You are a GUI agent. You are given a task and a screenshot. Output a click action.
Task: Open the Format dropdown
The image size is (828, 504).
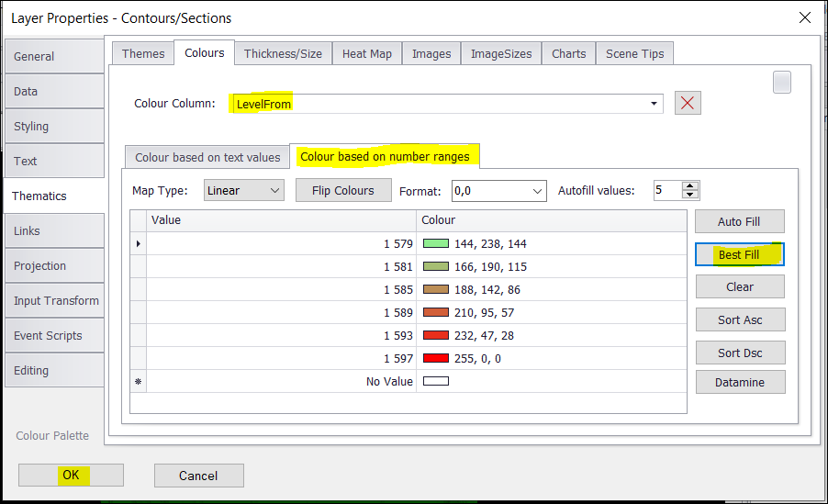click(538, 191)
